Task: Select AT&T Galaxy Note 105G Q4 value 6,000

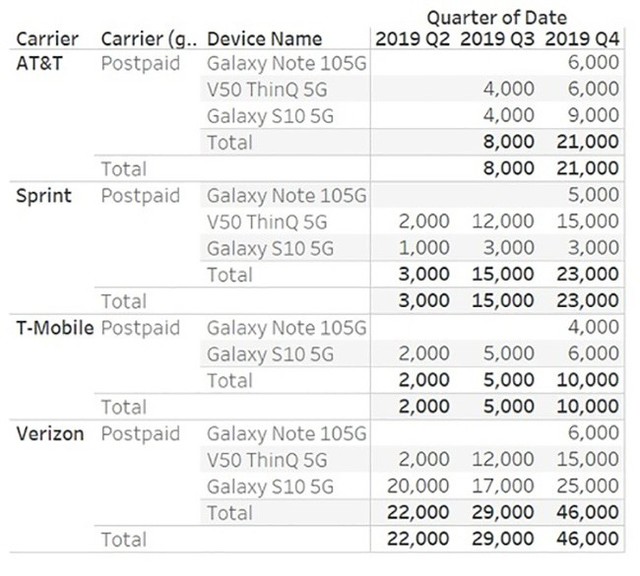Action: (x=593, y=63)
